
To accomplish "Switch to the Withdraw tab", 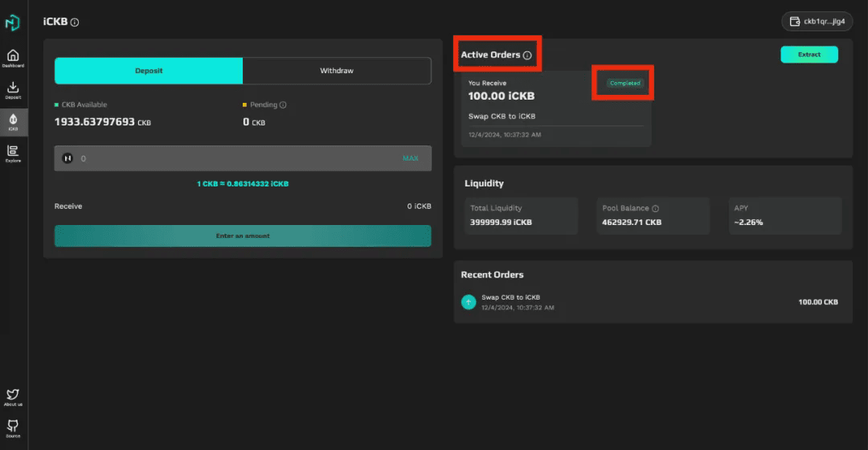I will point(337,71).
